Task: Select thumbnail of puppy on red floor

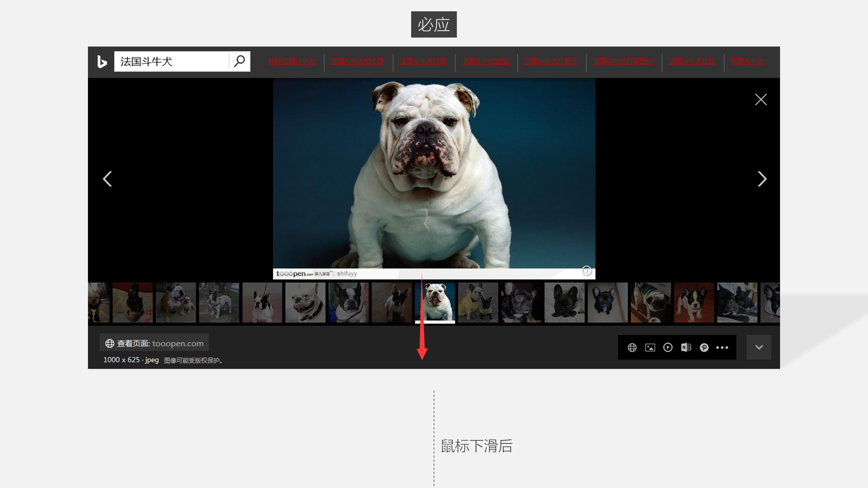Action: pyautogui.click(x=694, y=302)
